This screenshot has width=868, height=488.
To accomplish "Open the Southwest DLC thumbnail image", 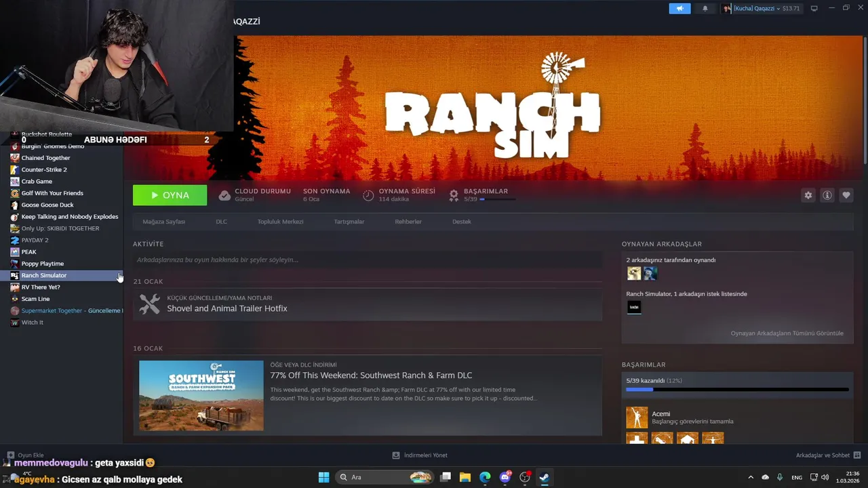I will click(201, 395).
